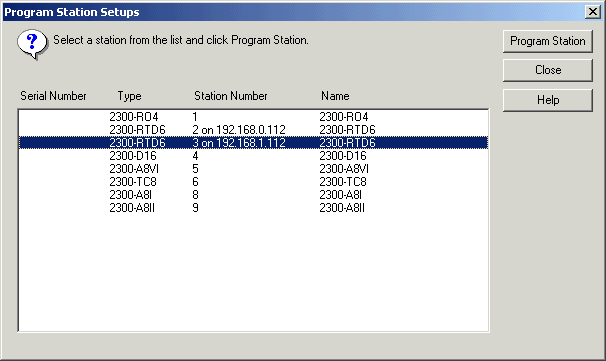Click station number 4 cell
Viewport: 606px width, 361px height.
click(195, 156)
